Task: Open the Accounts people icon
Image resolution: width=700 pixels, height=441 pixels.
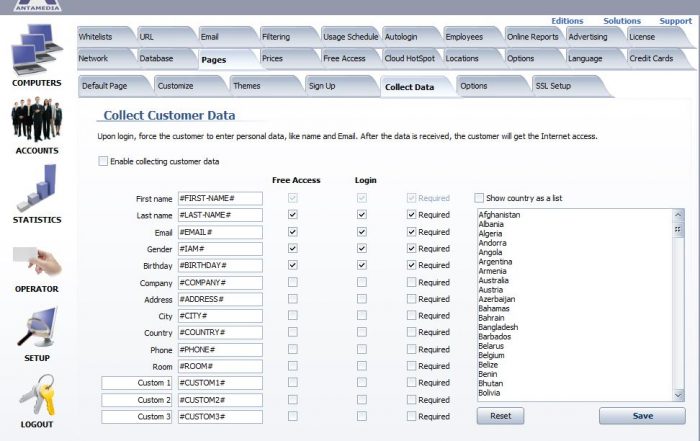Action: tap(37, 119)
